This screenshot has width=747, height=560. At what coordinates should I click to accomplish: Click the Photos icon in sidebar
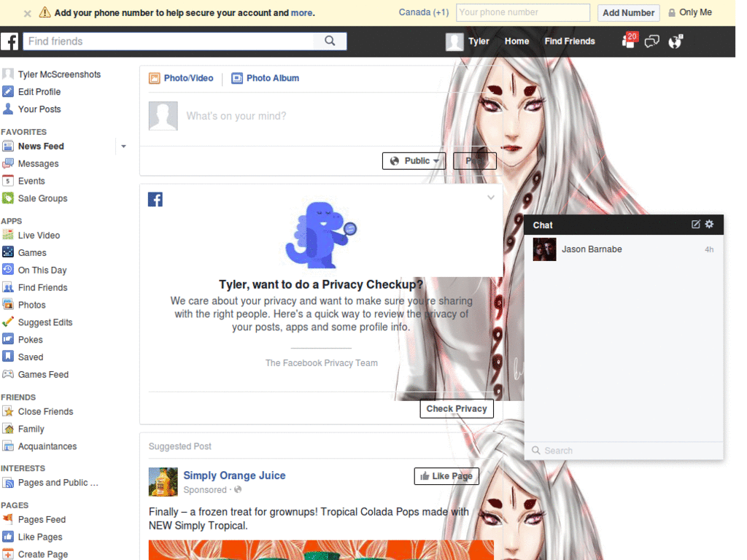(7, 304)
